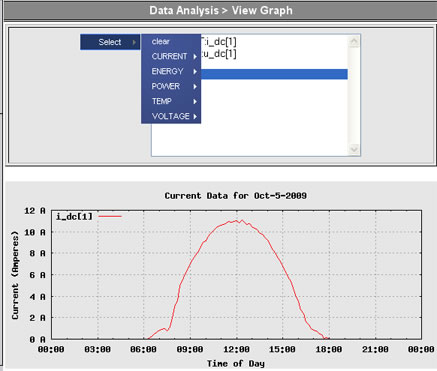The height and width of the screenshot is (371, 437).
Task: Select the u_dc[1] list entry
Action: (x=219, y=53)
